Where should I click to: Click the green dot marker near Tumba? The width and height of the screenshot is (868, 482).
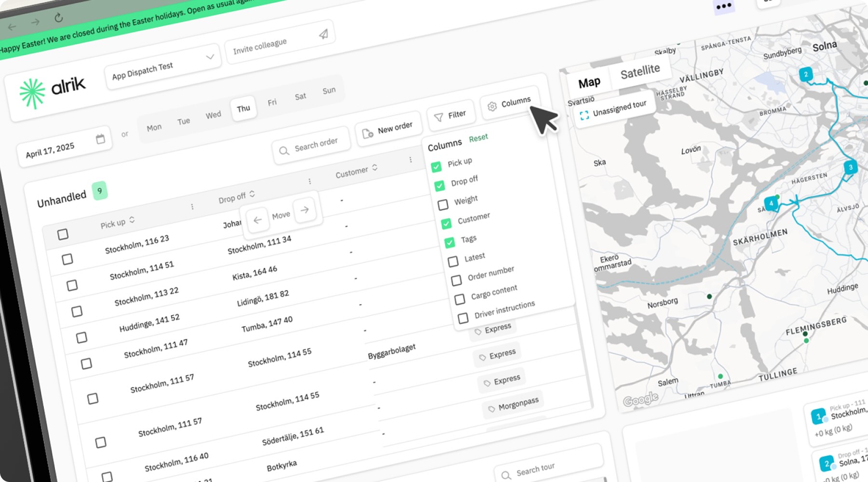(x=720, y=376)
